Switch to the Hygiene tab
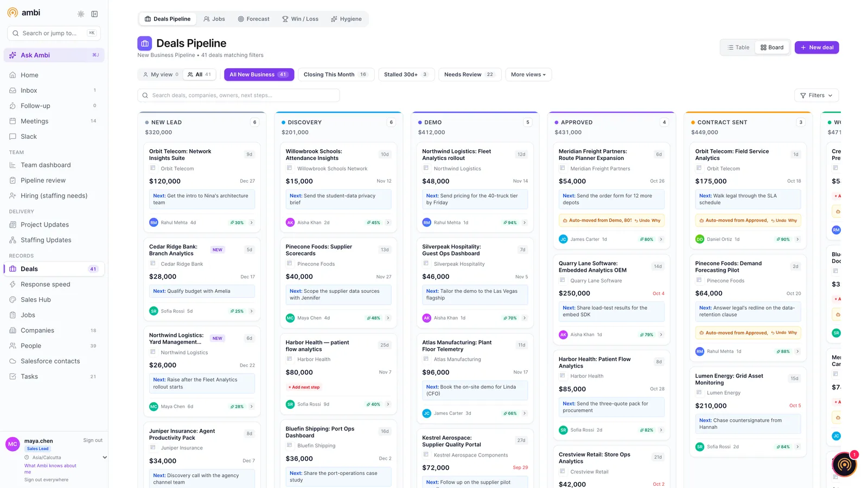Viewport: 868px width, 488px height. pos(346,19)
